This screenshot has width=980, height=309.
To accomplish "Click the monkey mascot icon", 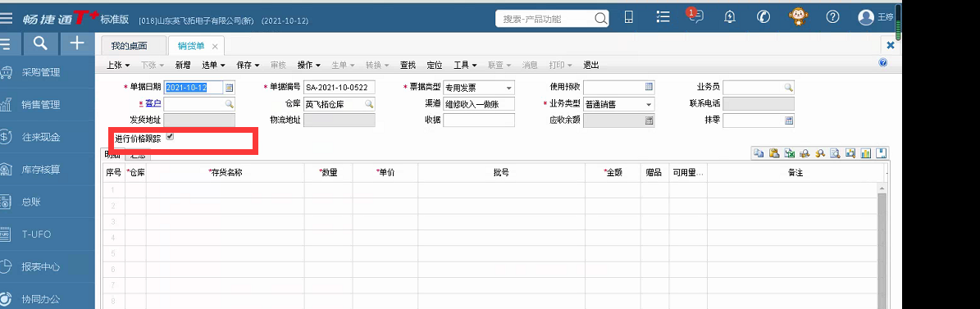I will pos(798,16).
